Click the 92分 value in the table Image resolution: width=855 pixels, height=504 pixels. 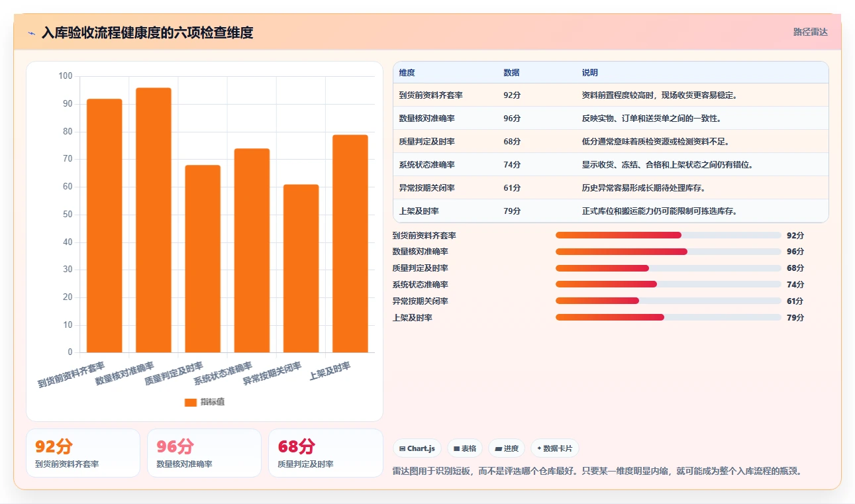(x=512, y=95)
